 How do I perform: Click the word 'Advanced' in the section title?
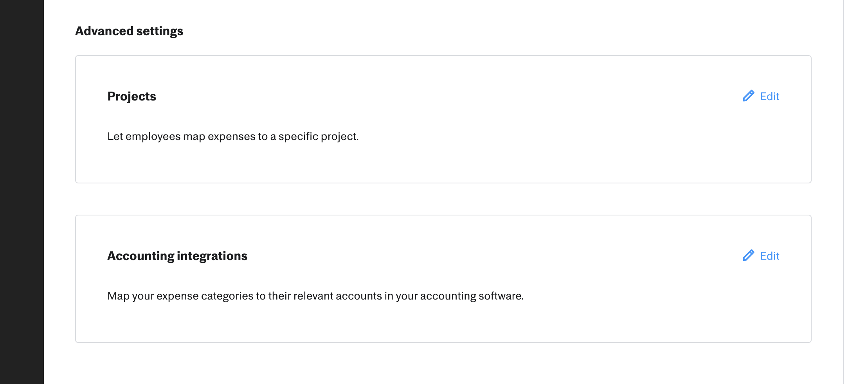click(104, 31)
